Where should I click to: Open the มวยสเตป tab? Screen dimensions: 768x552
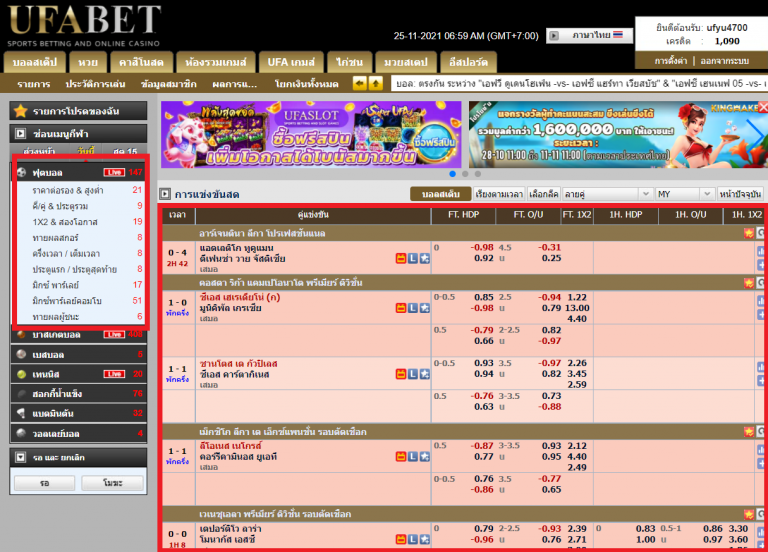406,62
